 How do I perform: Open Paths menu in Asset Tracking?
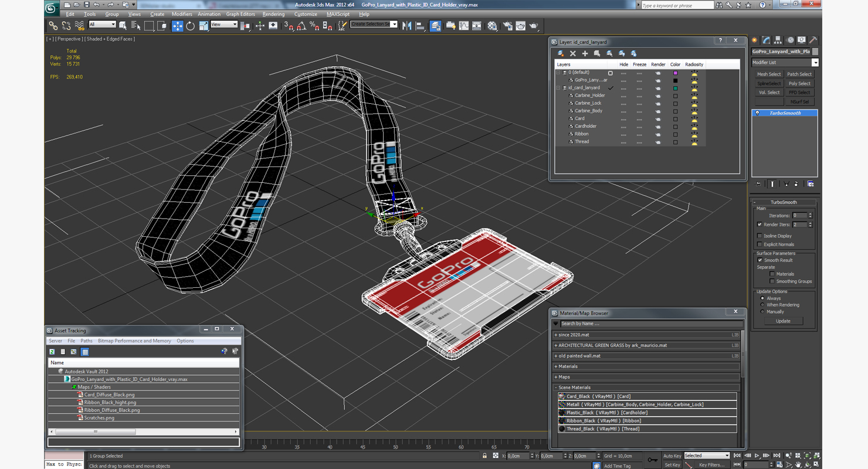coord(86,341)
